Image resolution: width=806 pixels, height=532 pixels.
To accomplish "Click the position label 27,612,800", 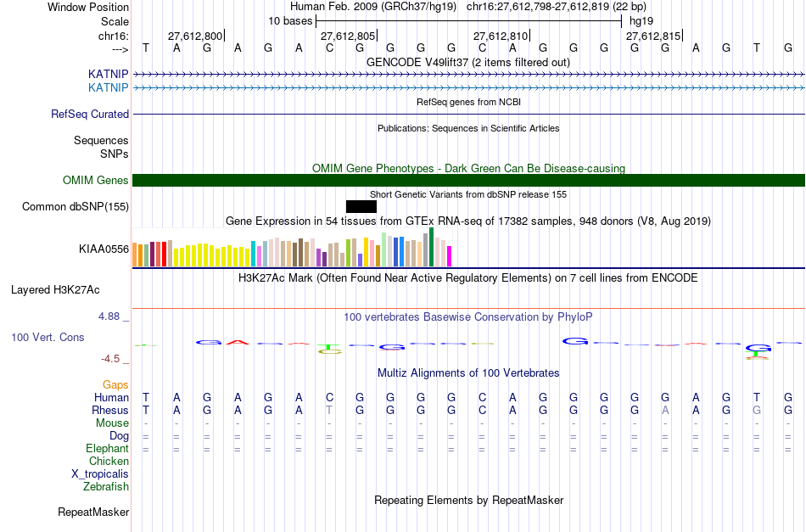I will [195, 36].
